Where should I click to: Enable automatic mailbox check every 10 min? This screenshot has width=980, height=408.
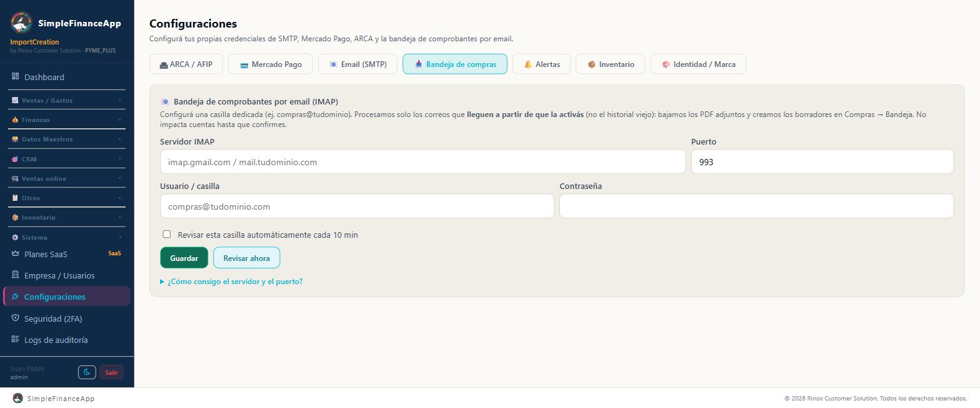(x=166, y=234)
